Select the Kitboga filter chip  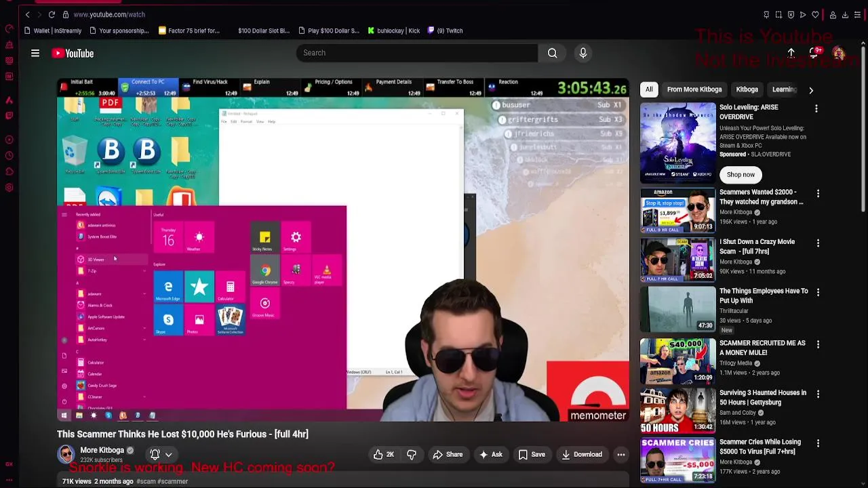pyautogui.click(x=747, y=89)
